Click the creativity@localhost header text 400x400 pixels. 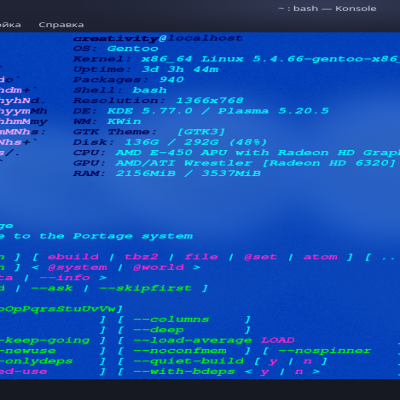tap(158, 38)
